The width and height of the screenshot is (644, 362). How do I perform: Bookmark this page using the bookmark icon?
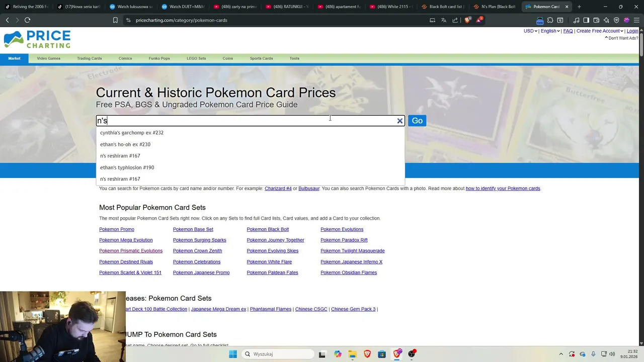click(115, 20)
